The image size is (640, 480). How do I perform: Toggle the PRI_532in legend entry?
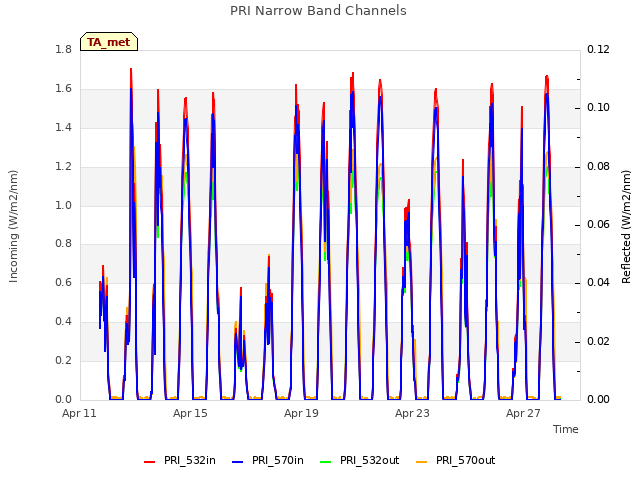pos(180,460)
